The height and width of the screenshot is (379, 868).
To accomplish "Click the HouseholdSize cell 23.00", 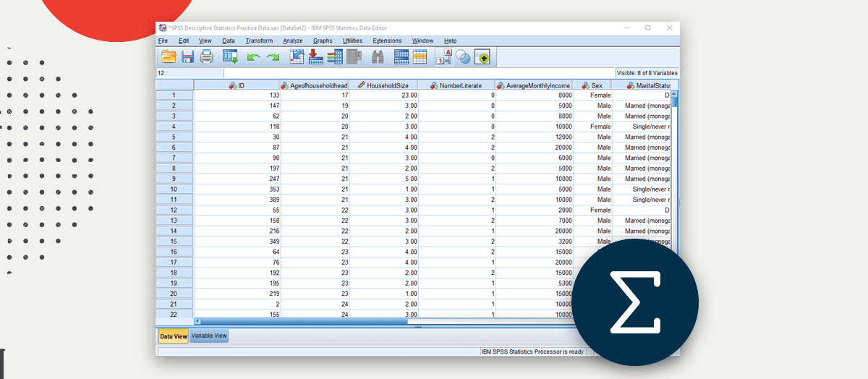I will pos(383,95).
